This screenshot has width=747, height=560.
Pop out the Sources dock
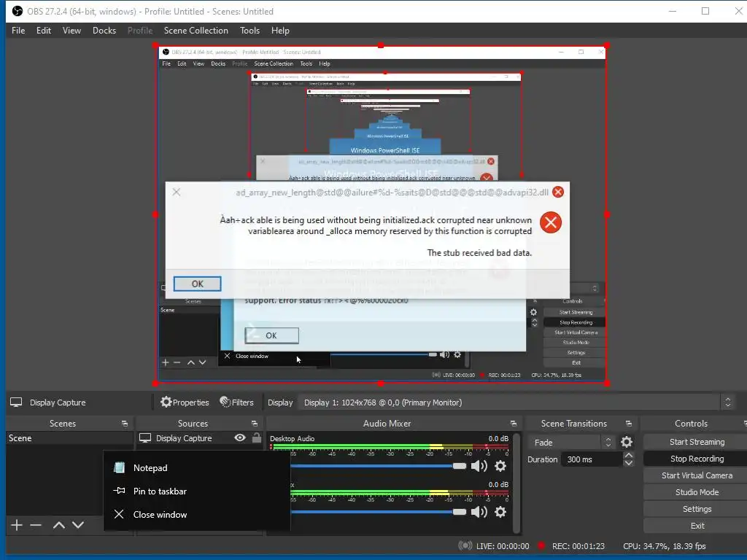click(x=255, y=424)
